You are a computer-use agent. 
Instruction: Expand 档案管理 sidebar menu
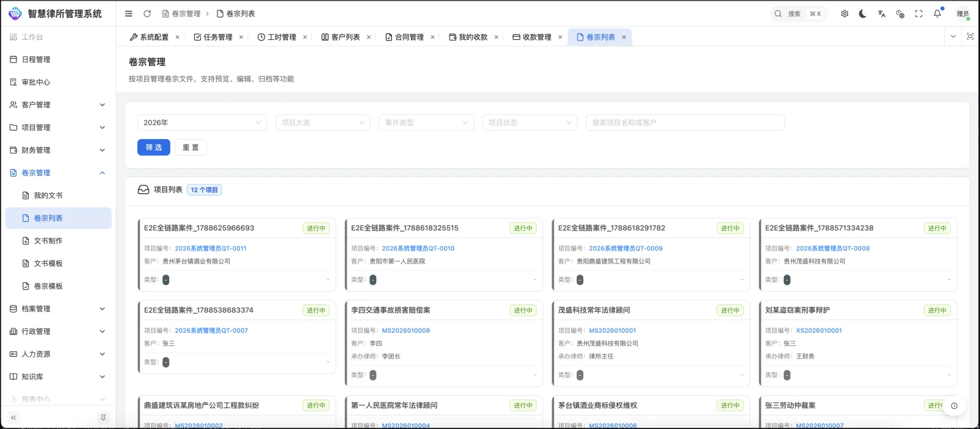click(x=58, y=309)
